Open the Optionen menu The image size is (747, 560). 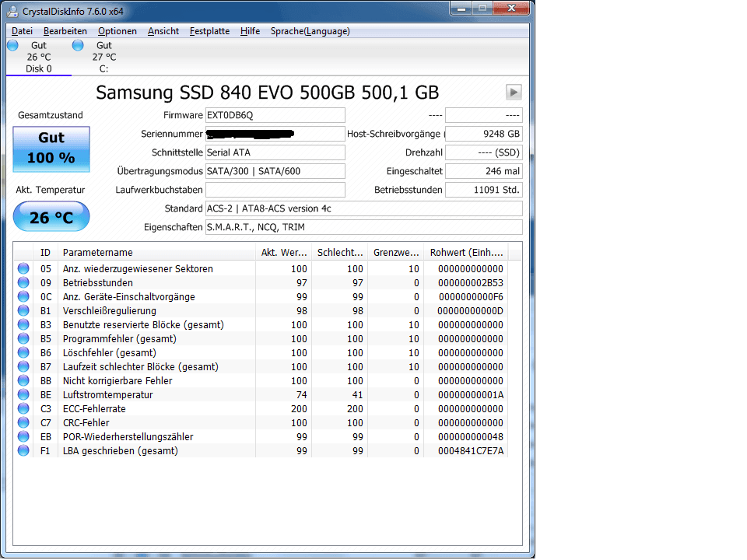click(117, 31)
